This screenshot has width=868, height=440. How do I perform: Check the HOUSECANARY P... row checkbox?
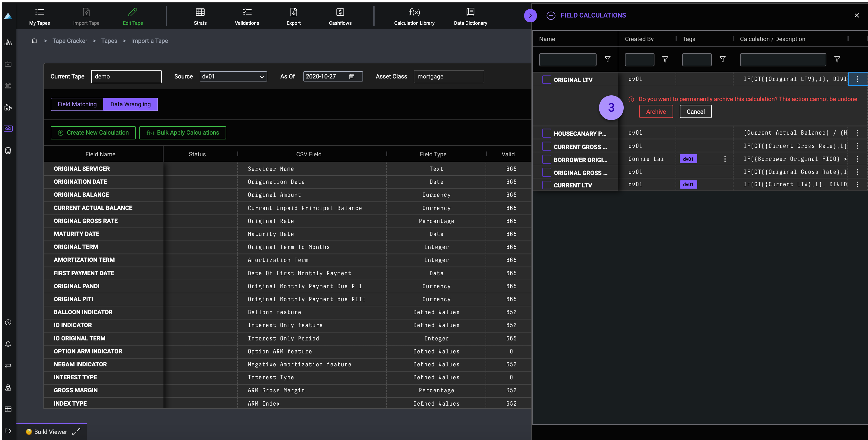[x=546, y=133]
